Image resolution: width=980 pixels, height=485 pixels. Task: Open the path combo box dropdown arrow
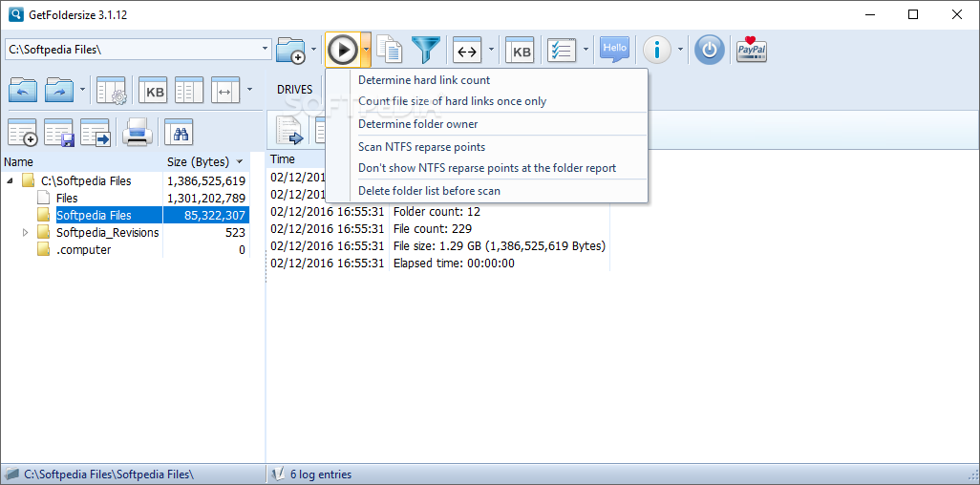(265, 49)
